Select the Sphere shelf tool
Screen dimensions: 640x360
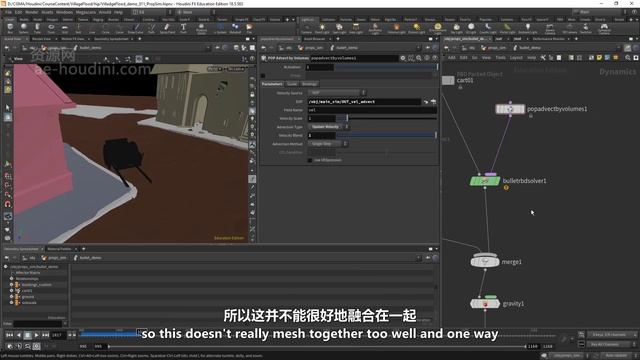(24, 28)
